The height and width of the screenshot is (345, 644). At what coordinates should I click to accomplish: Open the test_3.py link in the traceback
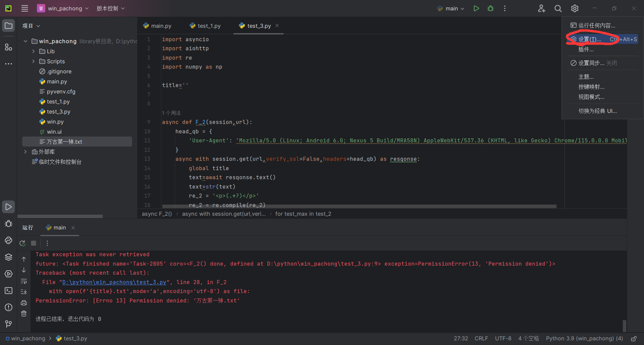114,282
